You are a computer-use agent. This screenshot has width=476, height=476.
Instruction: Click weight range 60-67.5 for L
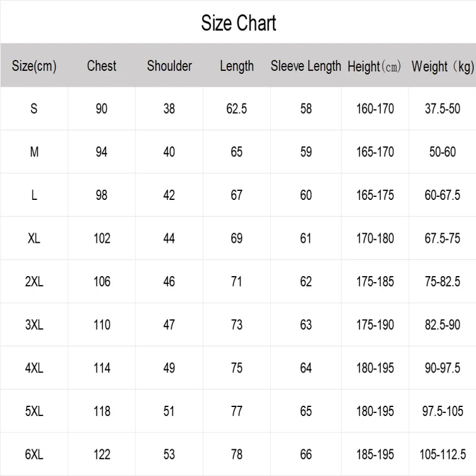click(x=442, y=195)
